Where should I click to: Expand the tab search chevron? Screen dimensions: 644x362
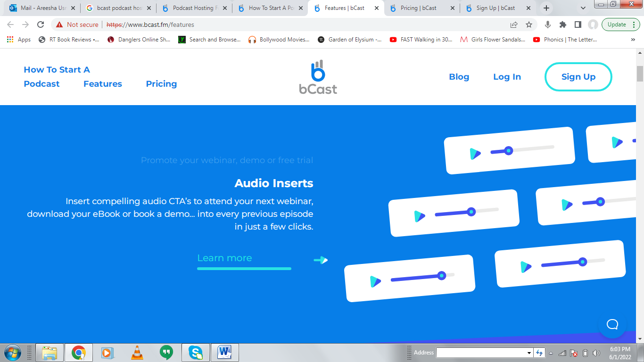[x=583, y=8]
